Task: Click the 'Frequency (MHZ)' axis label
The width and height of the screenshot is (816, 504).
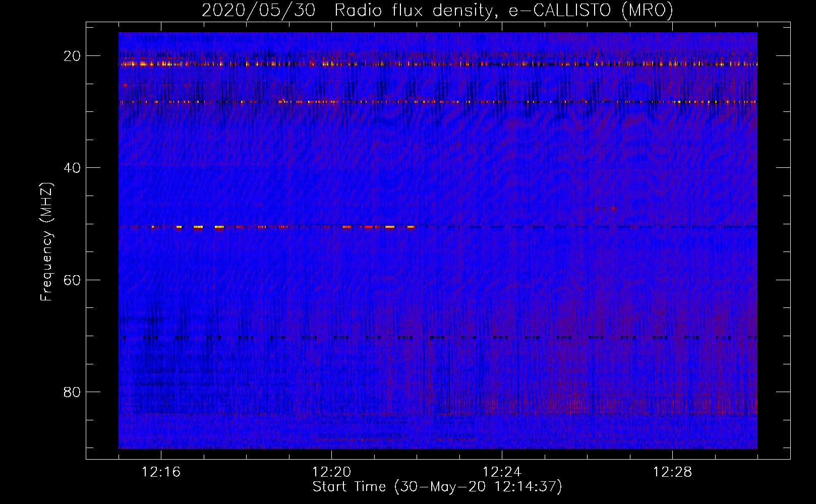Action: tap(46, 242)
